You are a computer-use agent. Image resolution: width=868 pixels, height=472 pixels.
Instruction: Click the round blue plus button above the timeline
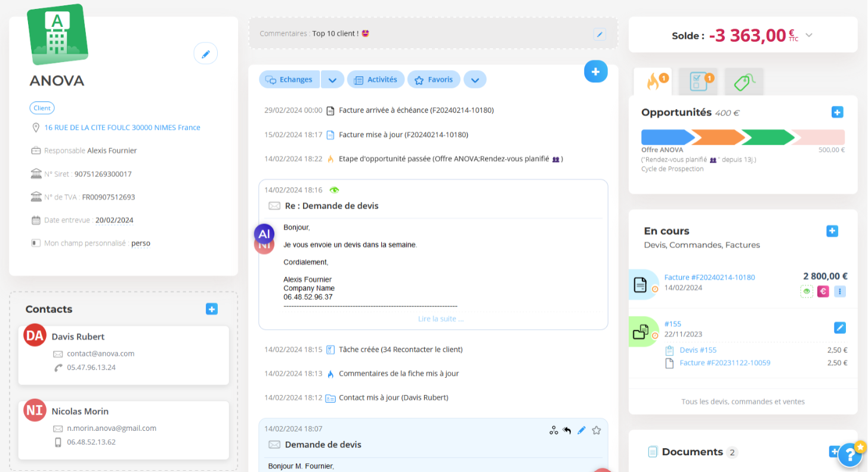click(595, 72)
